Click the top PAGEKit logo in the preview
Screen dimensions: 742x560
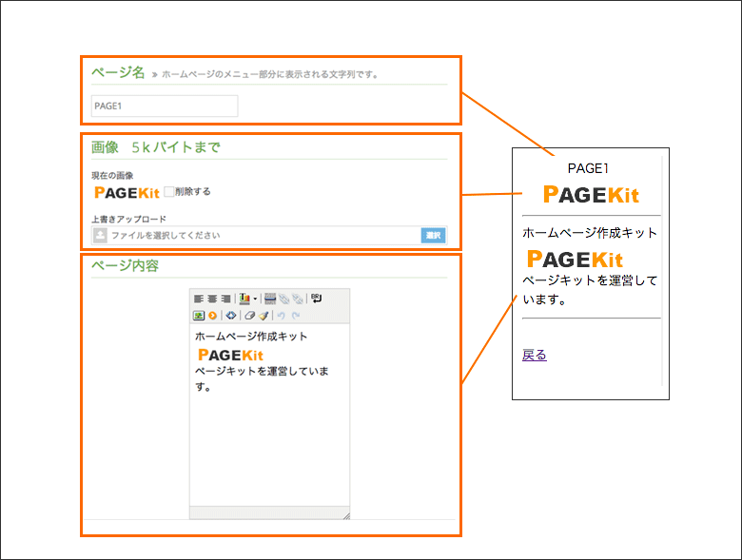coord(591,194)
